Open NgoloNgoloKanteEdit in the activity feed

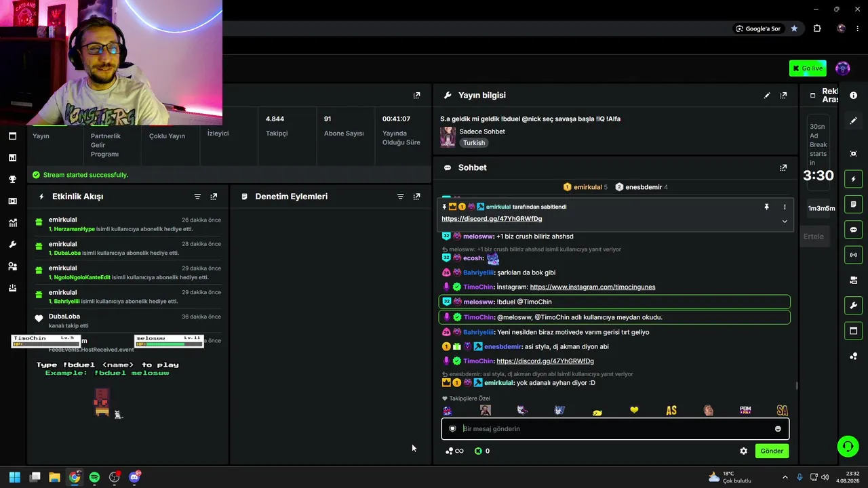pyautogui.click(x=82, y=277)
